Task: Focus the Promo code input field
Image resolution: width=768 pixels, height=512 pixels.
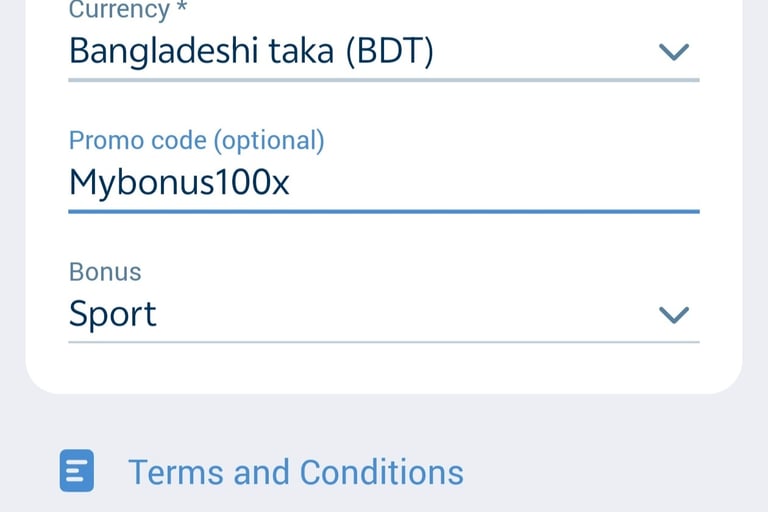Action: click(x=384, y=182)
